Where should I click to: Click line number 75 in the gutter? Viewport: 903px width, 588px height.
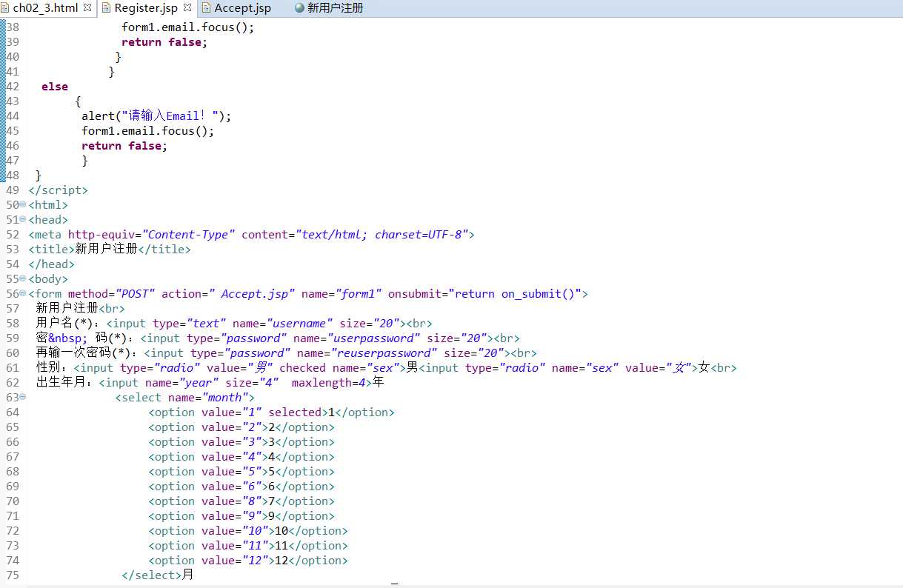pyautogui.click(x=13, y=575)
